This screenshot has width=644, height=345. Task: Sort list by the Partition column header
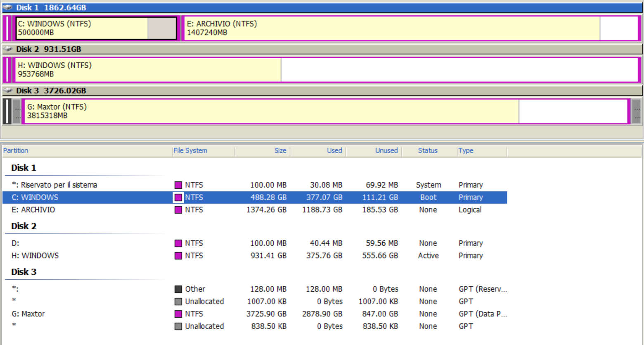tap(16, 151)
